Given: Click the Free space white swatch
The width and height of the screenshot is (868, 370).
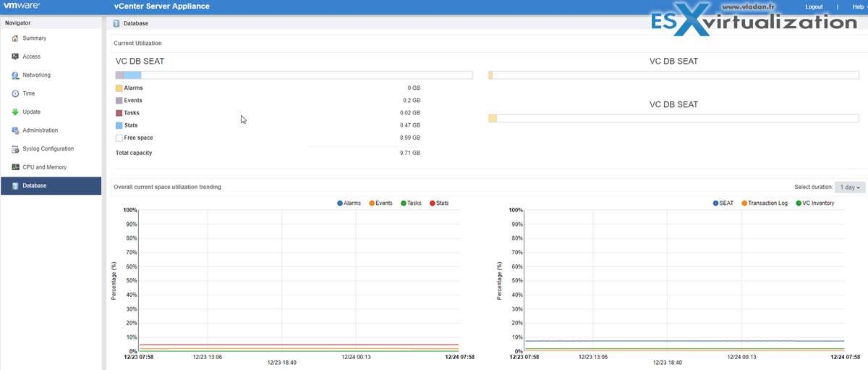Looking at the screenshot, I should pyautogui.click(x=119, y=138).
